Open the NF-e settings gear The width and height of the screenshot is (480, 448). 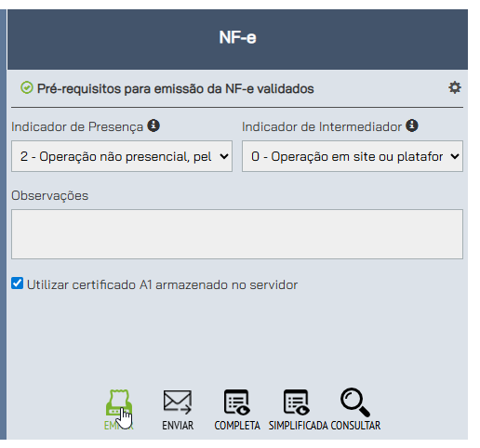455,87
